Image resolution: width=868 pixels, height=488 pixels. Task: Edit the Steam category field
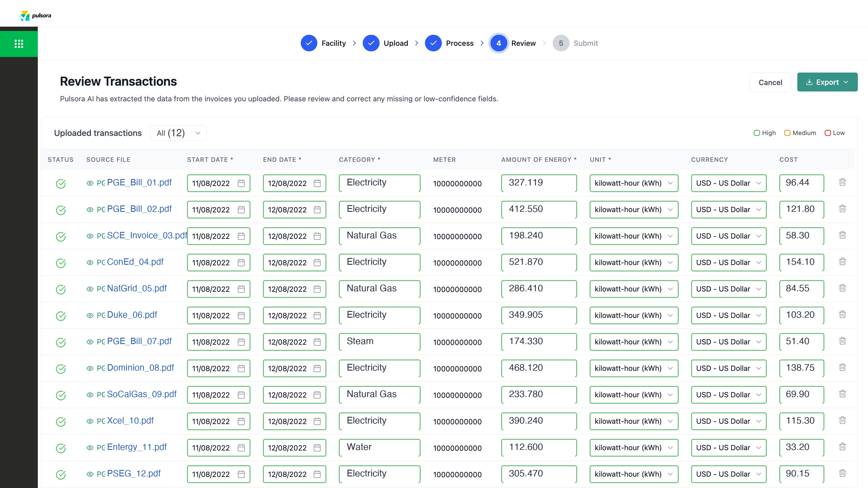coord(379,342)
